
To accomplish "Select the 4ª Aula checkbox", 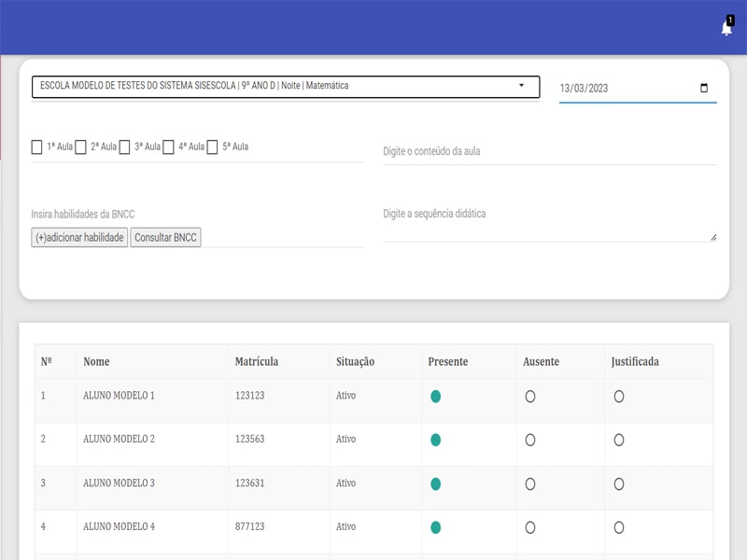I will [169, 147].
